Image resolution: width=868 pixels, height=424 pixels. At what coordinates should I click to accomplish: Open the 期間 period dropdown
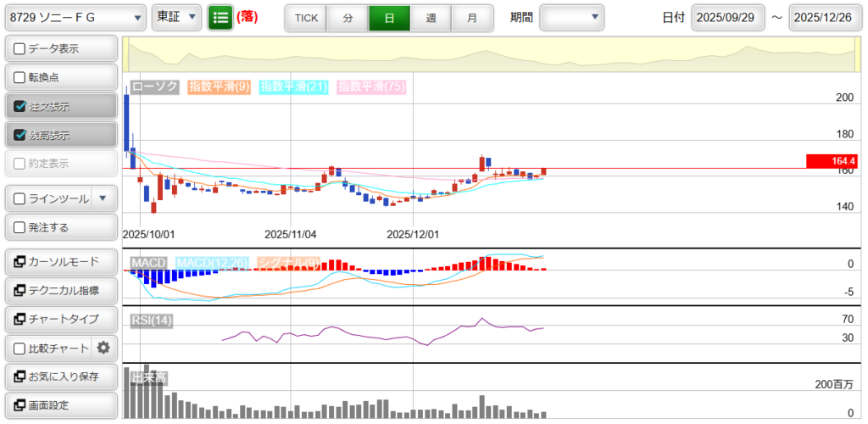(571, 17)
